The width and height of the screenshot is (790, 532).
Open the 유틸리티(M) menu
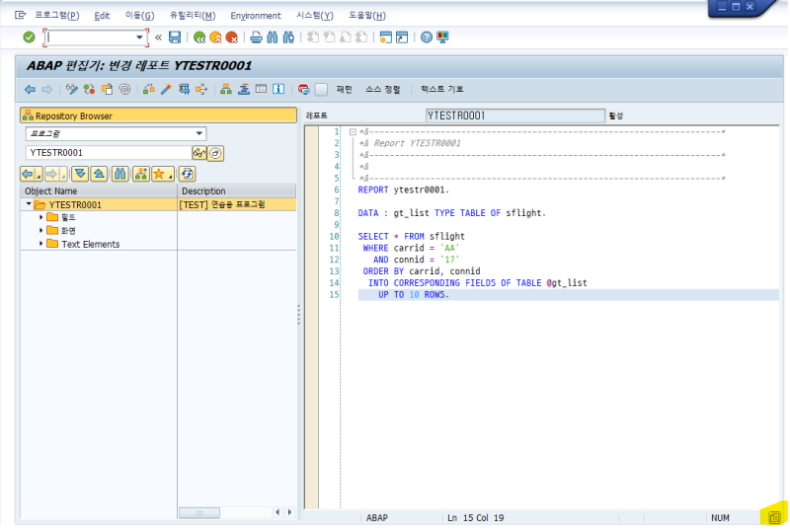tap(193, 16)
